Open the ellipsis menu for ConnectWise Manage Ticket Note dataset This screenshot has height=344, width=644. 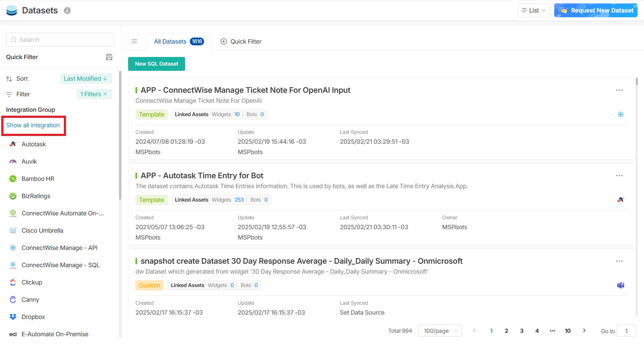point(619,90)
